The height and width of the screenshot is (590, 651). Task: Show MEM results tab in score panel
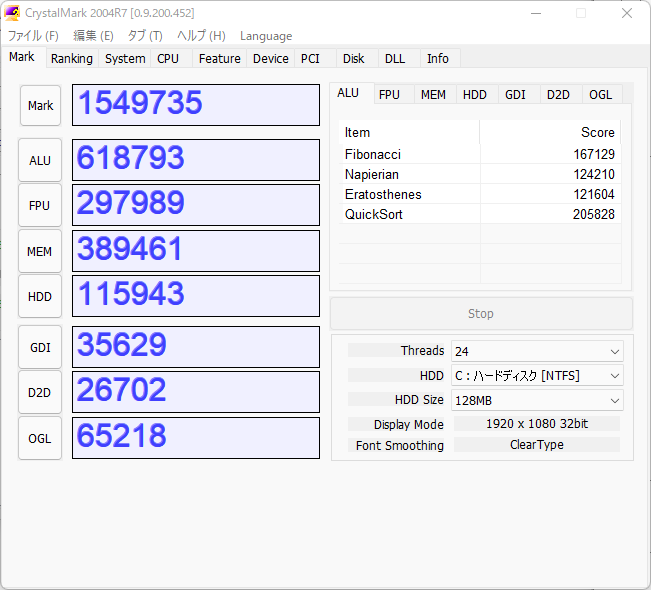click(434, 95)
